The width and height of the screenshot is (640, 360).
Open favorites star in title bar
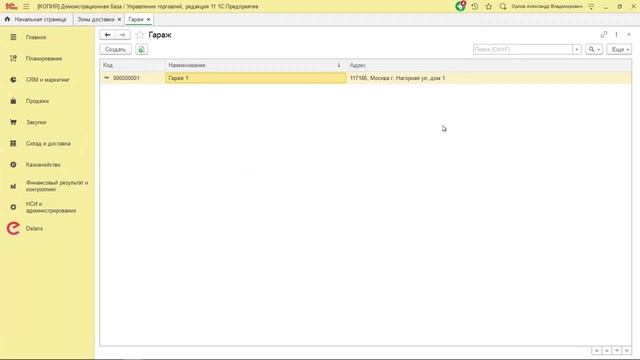click(489, 7)
